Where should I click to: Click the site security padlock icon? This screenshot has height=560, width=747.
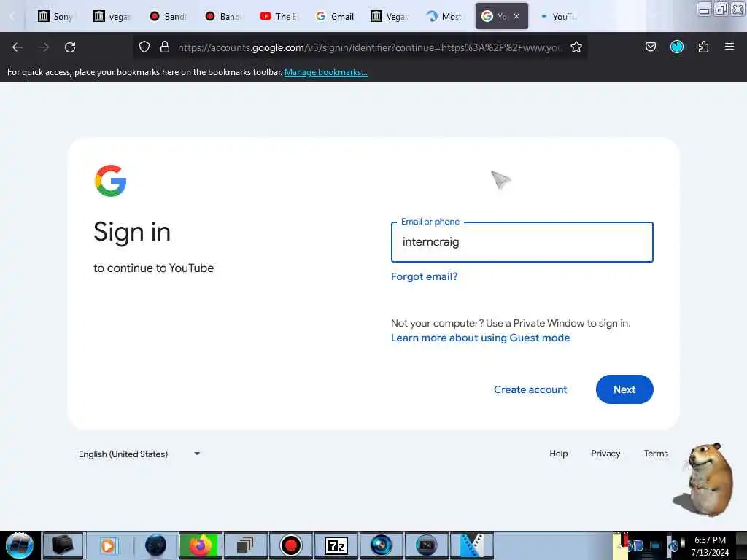pos(165,47)
